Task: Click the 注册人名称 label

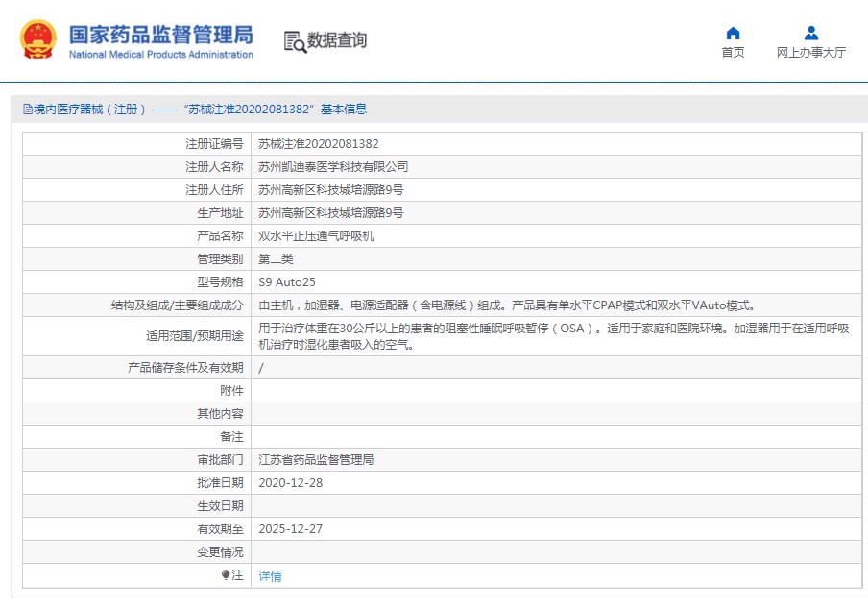Action: pos(214,166)
